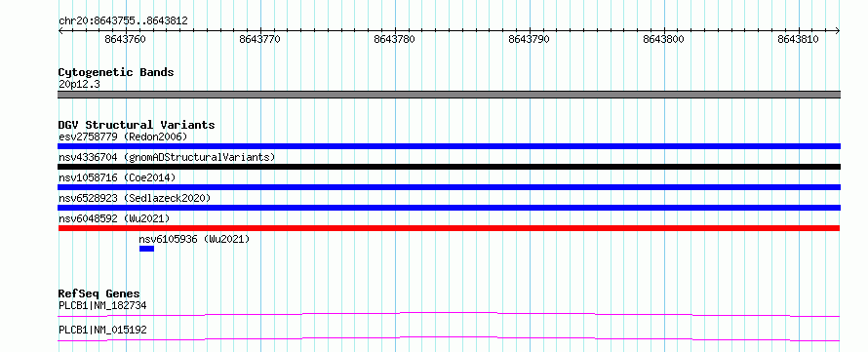Select ruler position 8643800
The height and width of the screenshot is (352, 868).
[664, 40]
